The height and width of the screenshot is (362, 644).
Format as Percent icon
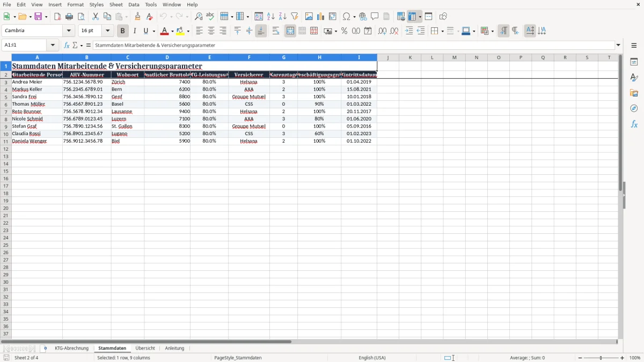point(344,31)
